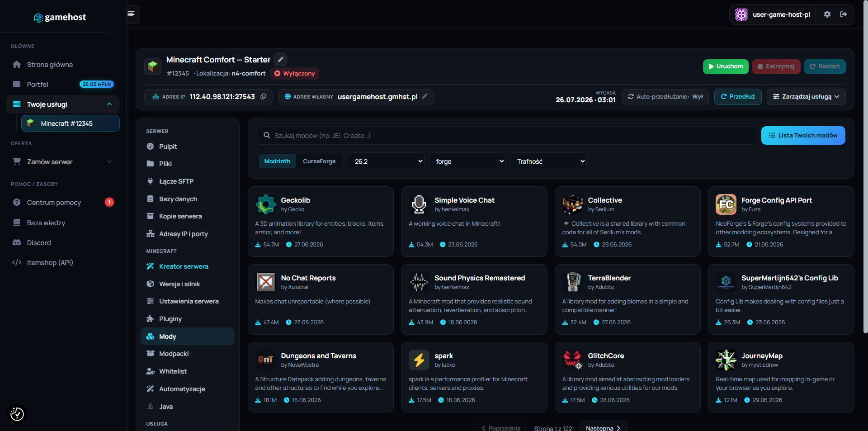This screenshot has width=868, height=431.
Task: Switch mod source to Modrinth
Action: tap(277, 161)
